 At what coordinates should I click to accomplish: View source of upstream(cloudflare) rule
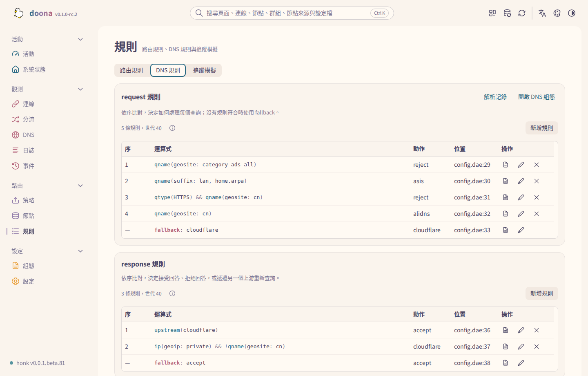pyautogui.click(x=506, y=330)
